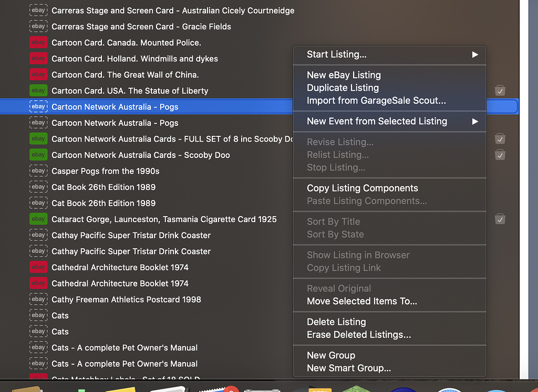The image size is (538, 392).
Task: Click the sold bag icon on Cataract Gorge row
Action: [500, 219]
